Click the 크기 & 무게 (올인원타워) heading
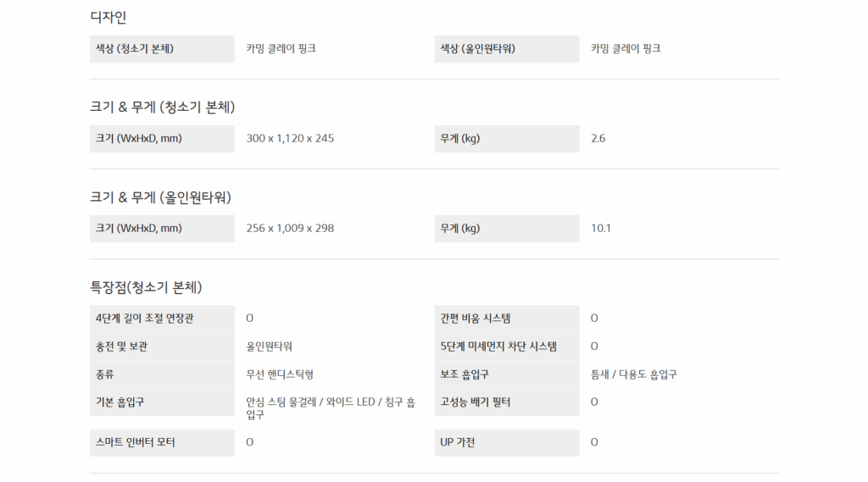The image size is (868, 482). (160, 197)
